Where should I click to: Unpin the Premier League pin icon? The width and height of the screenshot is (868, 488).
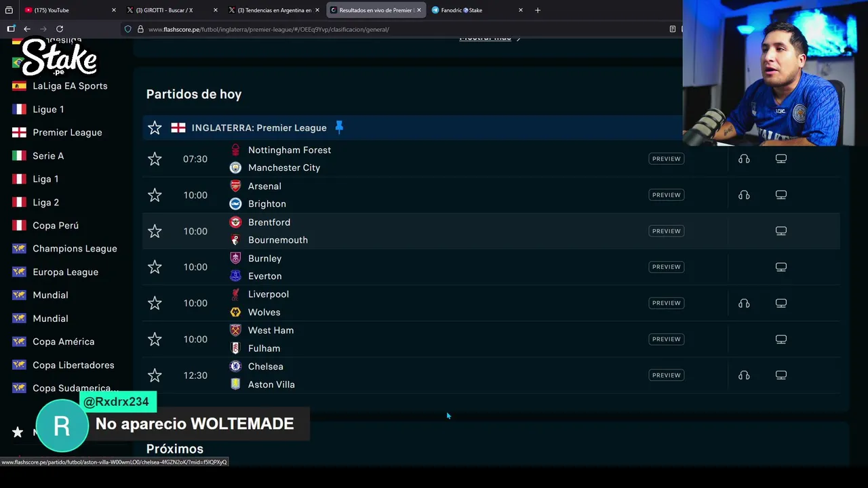(339, 127)
